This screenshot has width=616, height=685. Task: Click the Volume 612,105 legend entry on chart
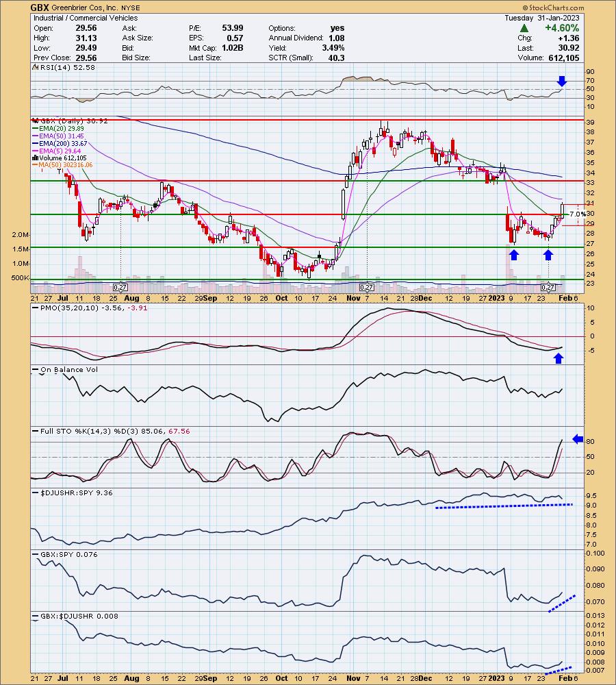pos(60,158)
